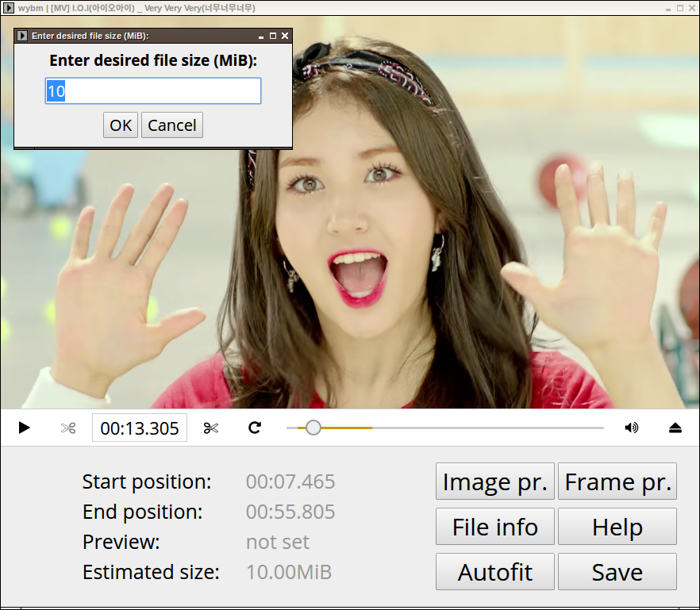The height and width of the screenshot is (610, 700).
Task: Click the Frame pr. button
Action: coord(617,481)
